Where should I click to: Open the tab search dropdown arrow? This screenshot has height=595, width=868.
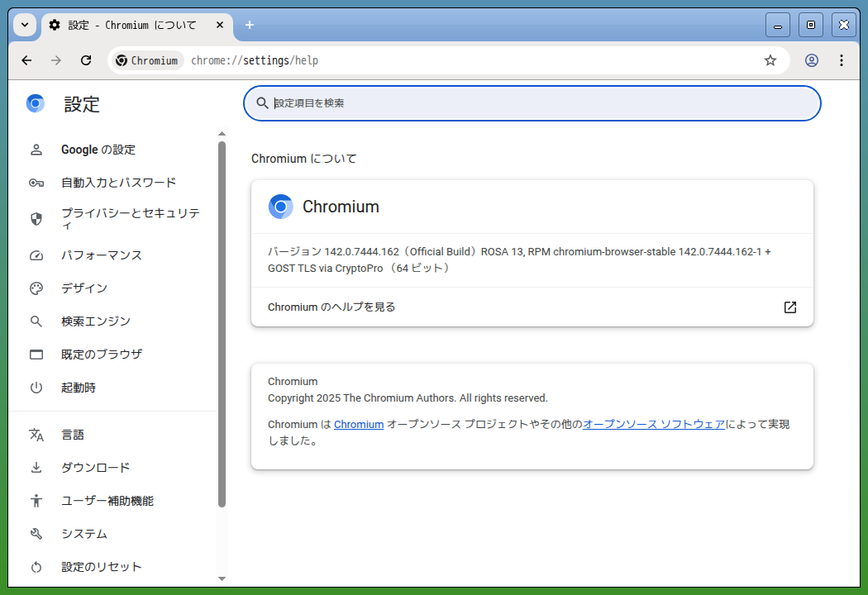click(x=25, y=25)
